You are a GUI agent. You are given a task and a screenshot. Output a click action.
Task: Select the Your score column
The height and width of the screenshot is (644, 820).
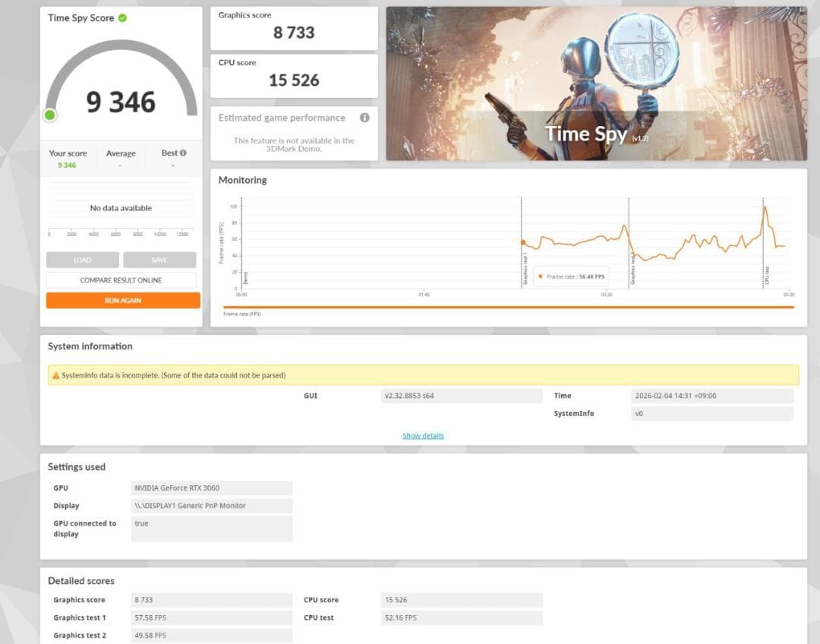click(68, 158)
